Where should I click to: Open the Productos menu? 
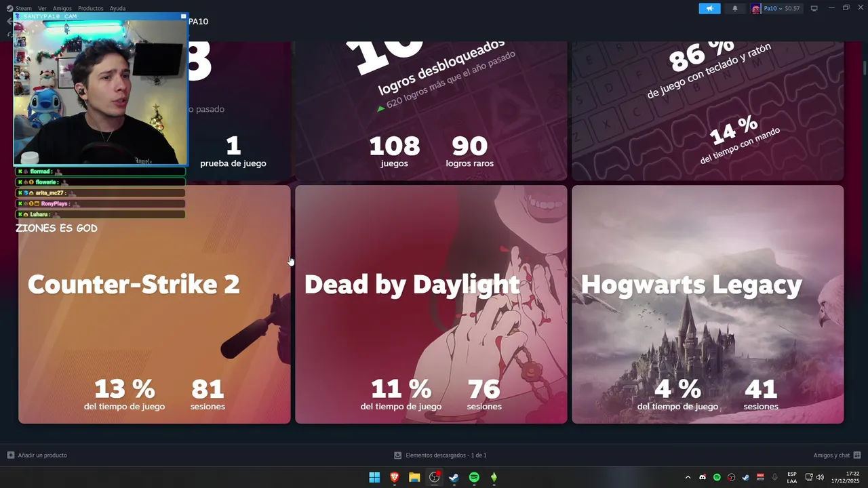[x=91, y=8]
